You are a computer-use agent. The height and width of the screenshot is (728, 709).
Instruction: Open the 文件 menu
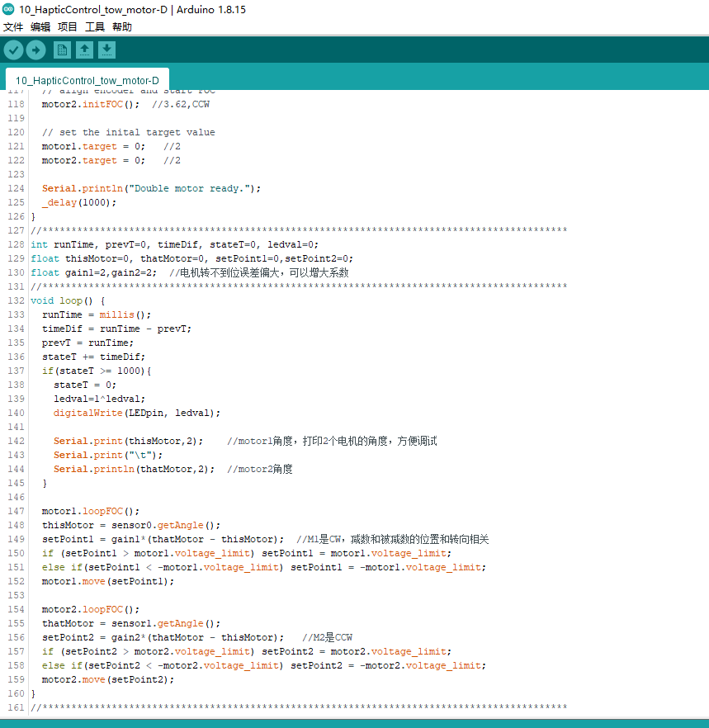click(13, 26)
